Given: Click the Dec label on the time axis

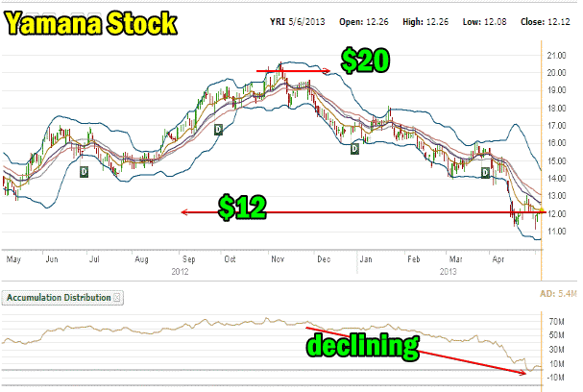Looking at the screenshot, I should click(324, 259).
